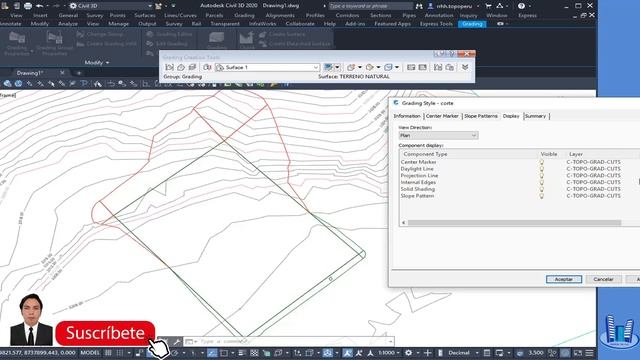Click the command line wrench customize icon

(x=177, y=342)
